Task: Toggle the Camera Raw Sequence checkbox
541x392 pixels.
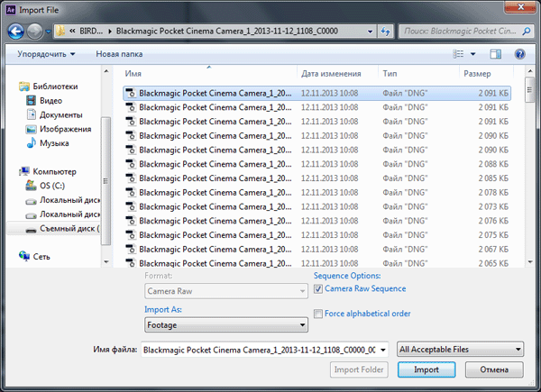Action: click(318, 288)
